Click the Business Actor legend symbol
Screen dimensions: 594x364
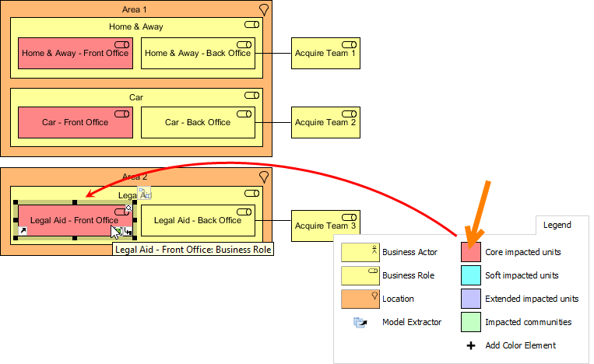(360, 252)
